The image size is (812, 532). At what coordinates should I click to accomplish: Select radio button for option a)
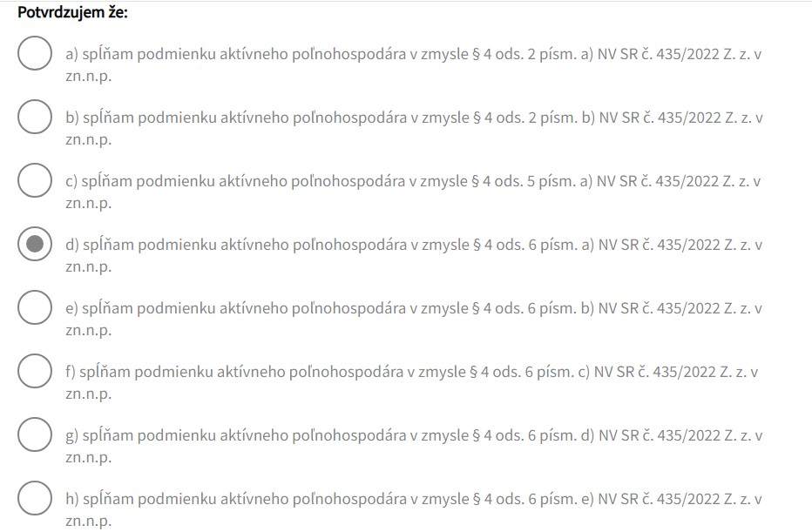[35, 53]
